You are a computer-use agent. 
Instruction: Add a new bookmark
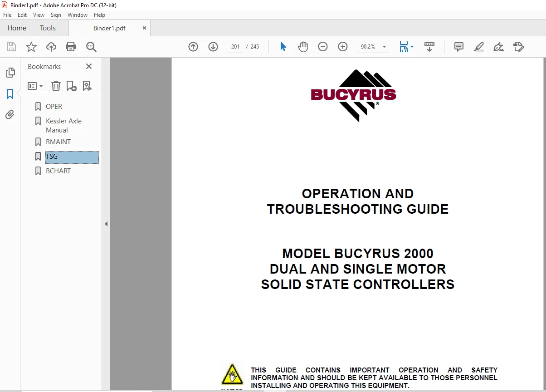tap(72, 86)
